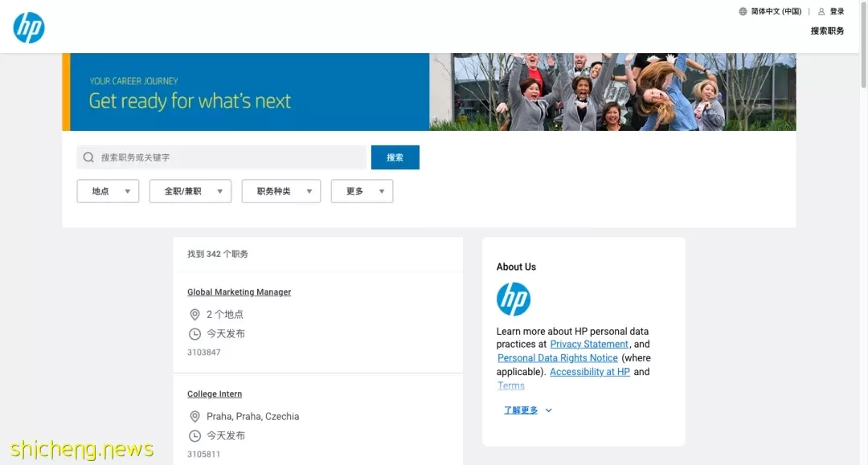Click clock icon for Global Marketing Manager
Image resolution: width=868 pixels, height=465 pixels.
point(194,334)
